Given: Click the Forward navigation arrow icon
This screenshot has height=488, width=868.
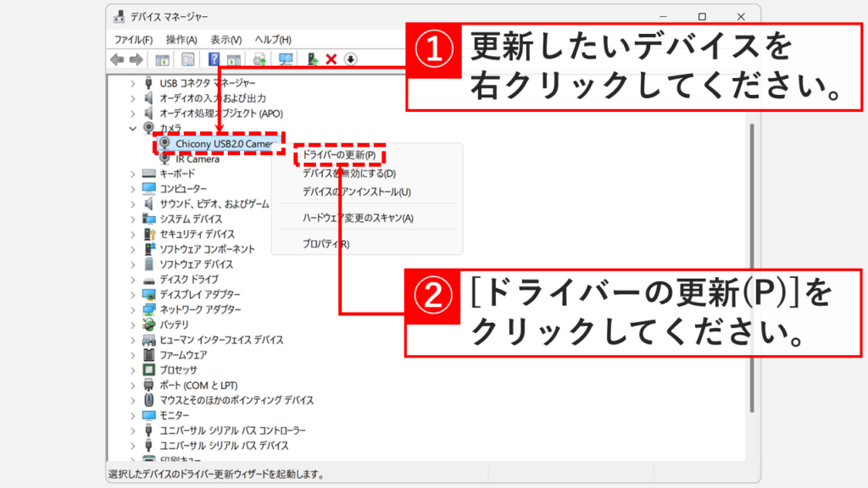Looking at the screenshot, I should click(x=135, y=58).
